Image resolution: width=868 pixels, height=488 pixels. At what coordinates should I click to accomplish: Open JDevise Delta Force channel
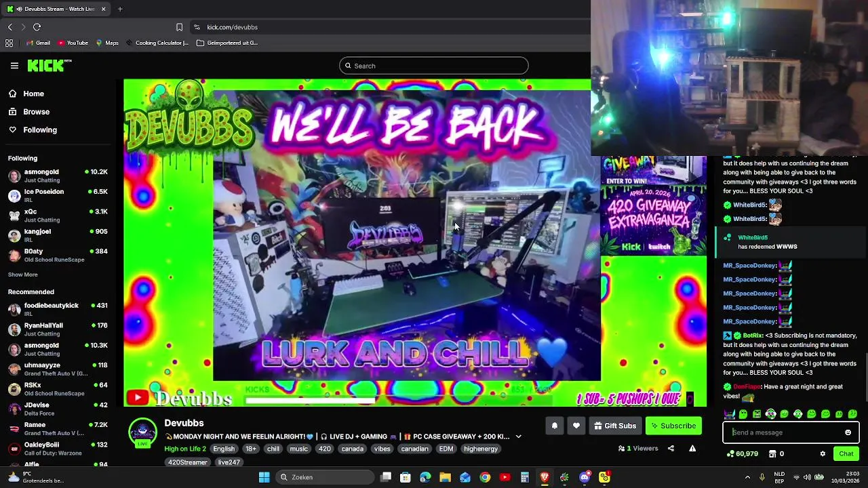[58, 409]
